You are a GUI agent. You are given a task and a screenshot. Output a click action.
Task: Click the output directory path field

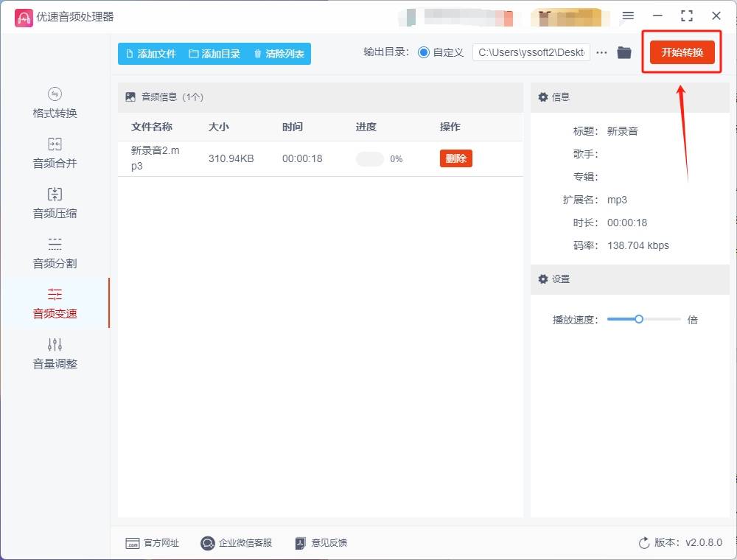531,52
